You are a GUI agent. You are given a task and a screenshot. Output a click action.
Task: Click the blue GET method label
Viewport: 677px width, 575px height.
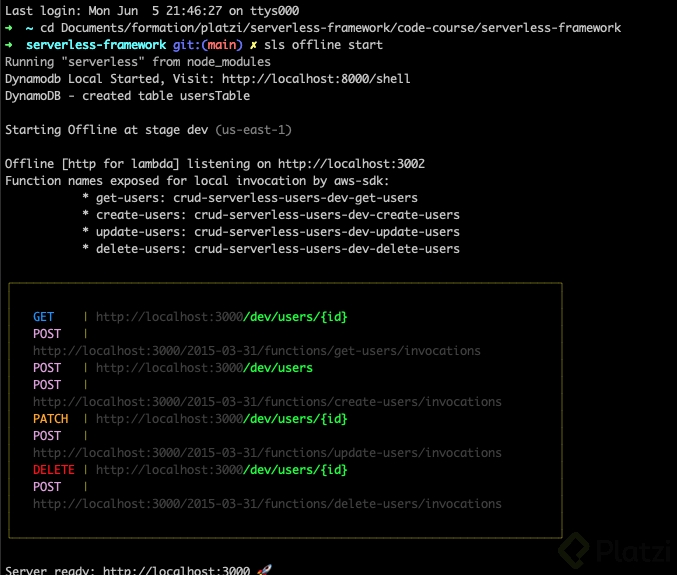(x=44, y=317)
